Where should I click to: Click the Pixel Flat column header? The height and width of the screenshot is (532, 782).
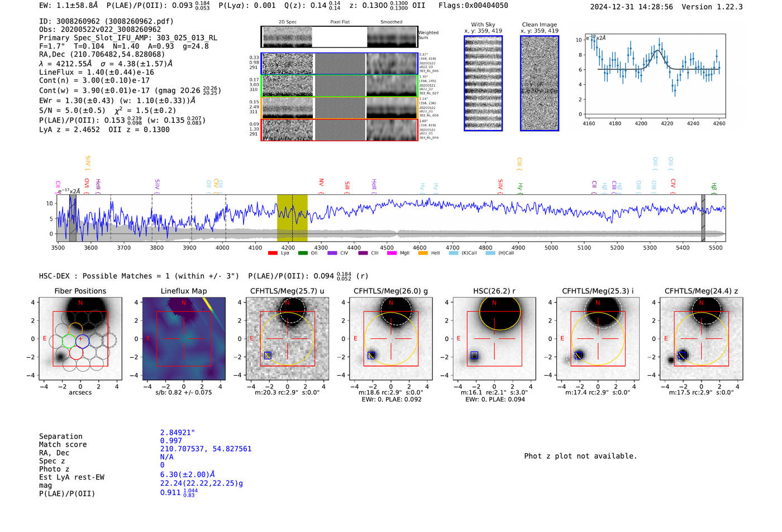click(340, 22)
